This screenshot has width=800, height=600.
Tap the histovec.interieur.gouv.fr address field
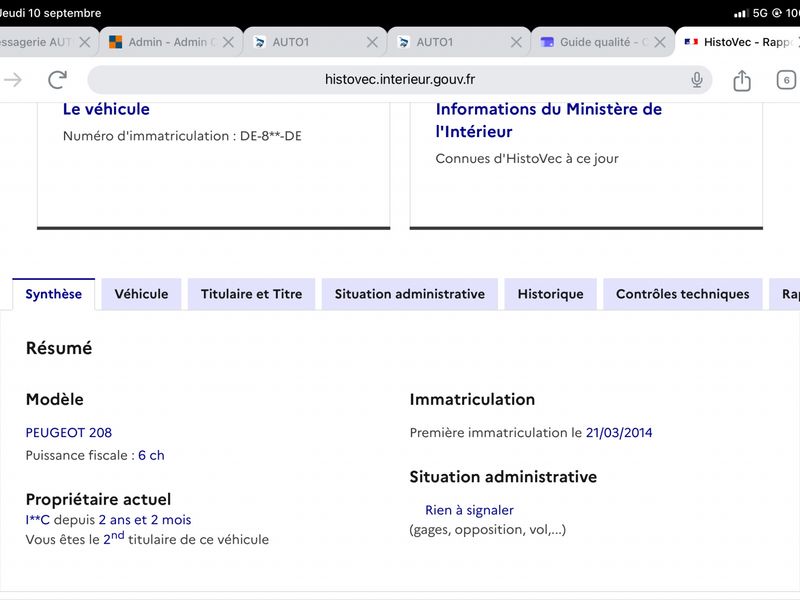[x=400, y=80]
